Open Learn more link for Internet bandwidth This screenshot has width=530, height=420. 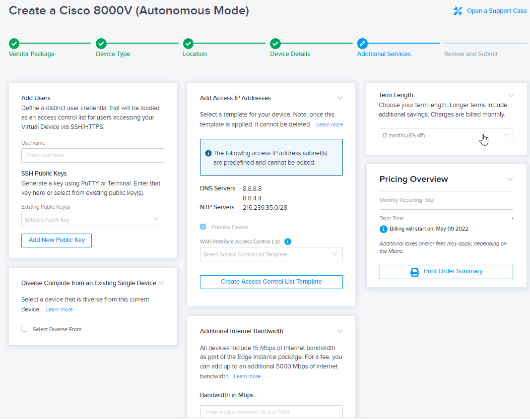[x=247, y=376]
